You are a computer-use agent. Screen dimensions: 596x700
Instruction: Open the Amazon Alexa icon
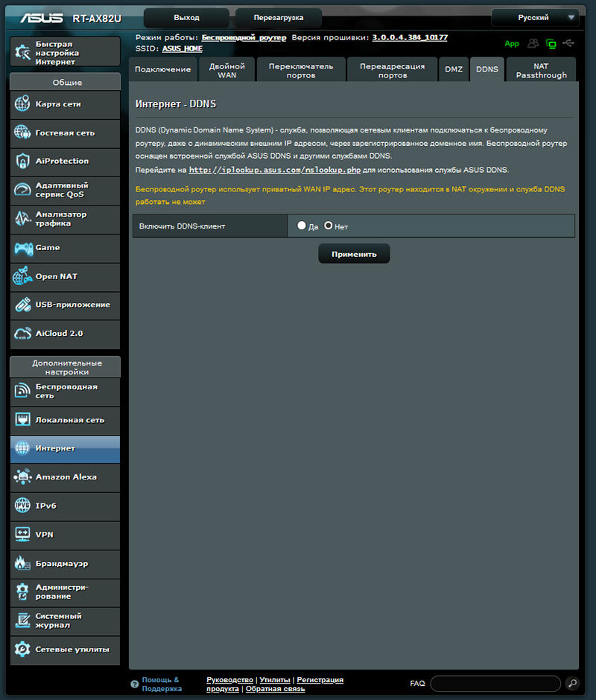tap(22, 477)
